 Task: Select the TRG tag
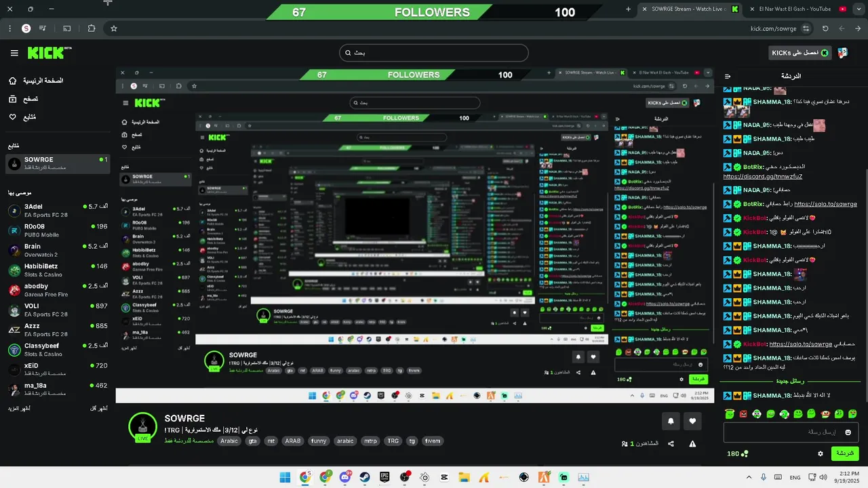tap(393, 441)
